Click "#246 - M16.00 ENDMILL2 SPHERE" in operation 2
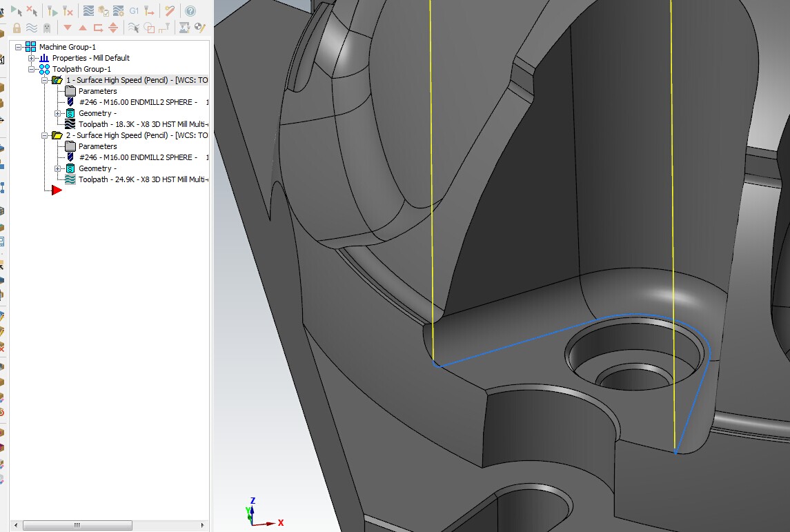This screenshot has width=790, height=532. [138, 158]
